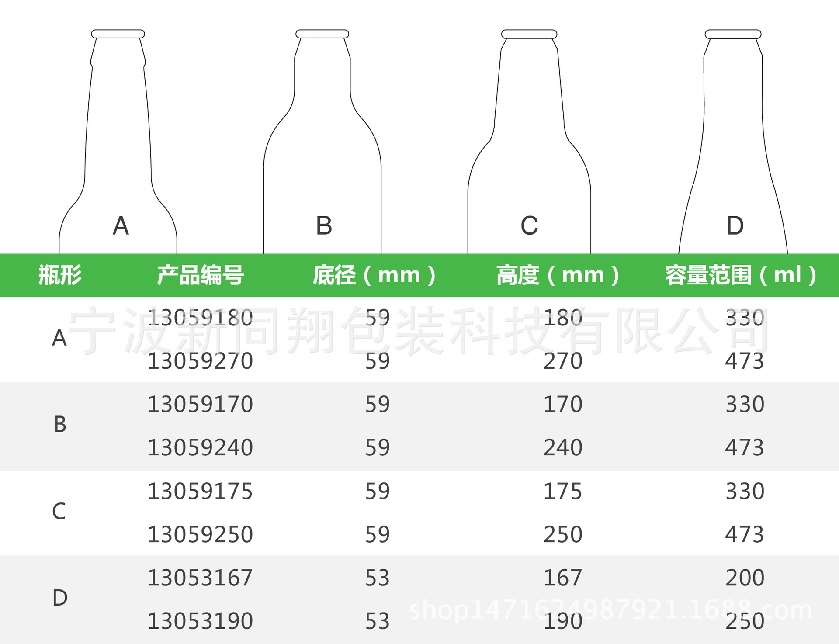Select product number 13059250
The width and height of the screenshot is (839, 644).
(x=201, y=535)
